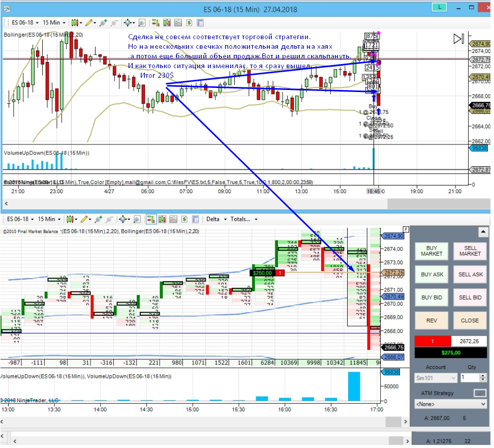The height and width of the screenshot is (448, 494).
Task: Click 95838 volume label on top chart axis
Action: [479, 148]
